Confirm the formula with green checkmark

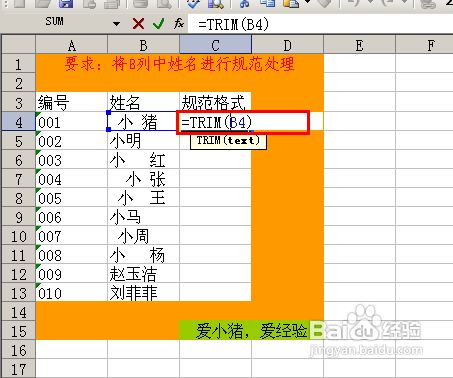pos(158,24)
